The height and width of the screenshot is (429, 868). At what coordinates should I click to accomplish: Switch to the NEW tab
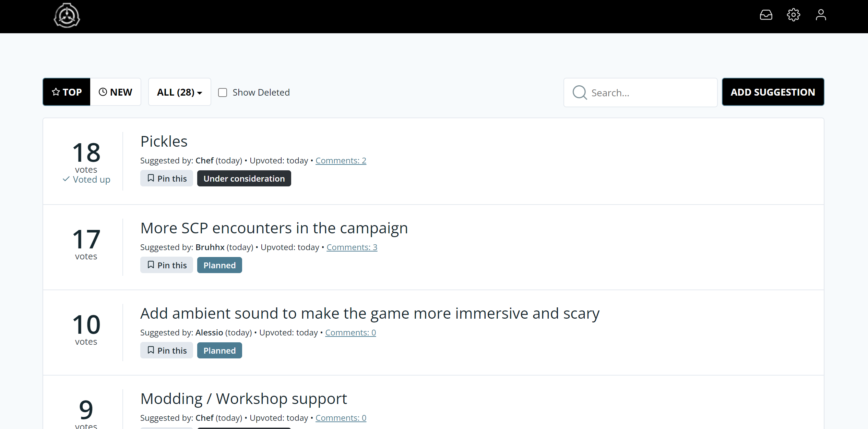(x=116, y=92)
